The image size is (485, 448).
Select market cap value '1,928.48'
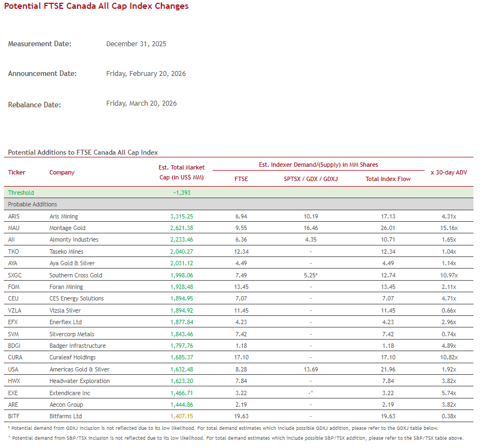(182, 287)
